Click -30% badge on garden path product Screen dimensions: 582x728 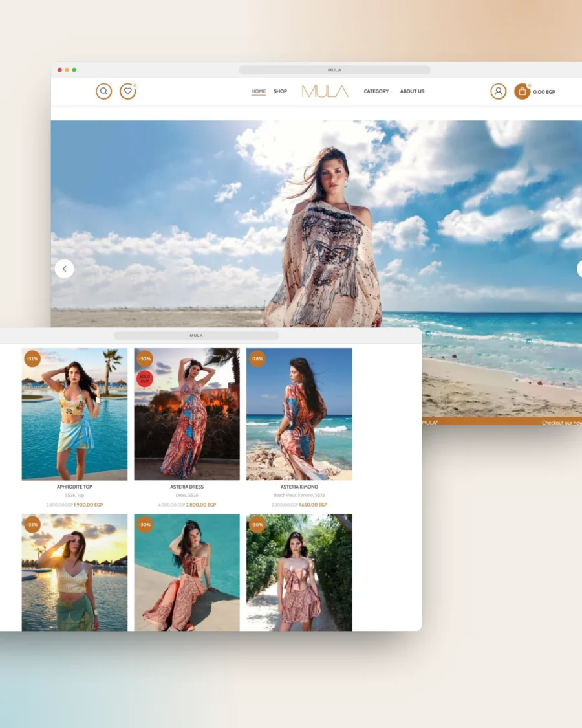257,525
